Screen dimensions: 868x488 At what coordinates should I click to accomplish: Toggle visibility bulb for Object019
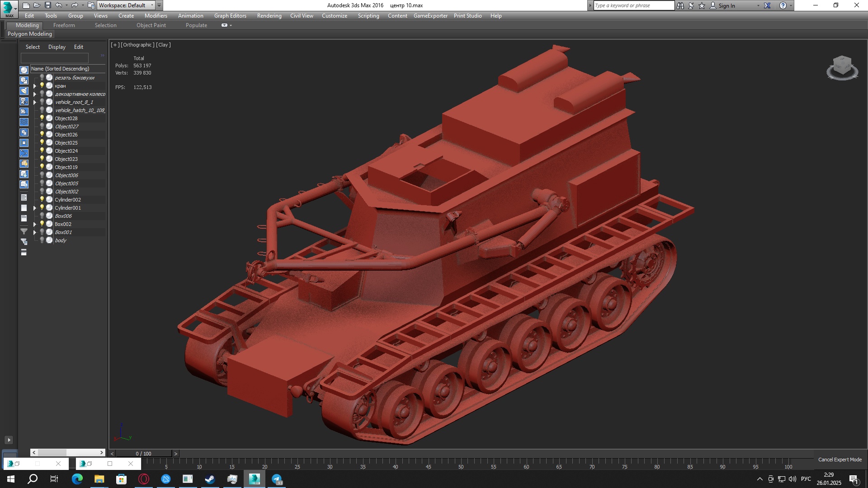click(42, 167)
